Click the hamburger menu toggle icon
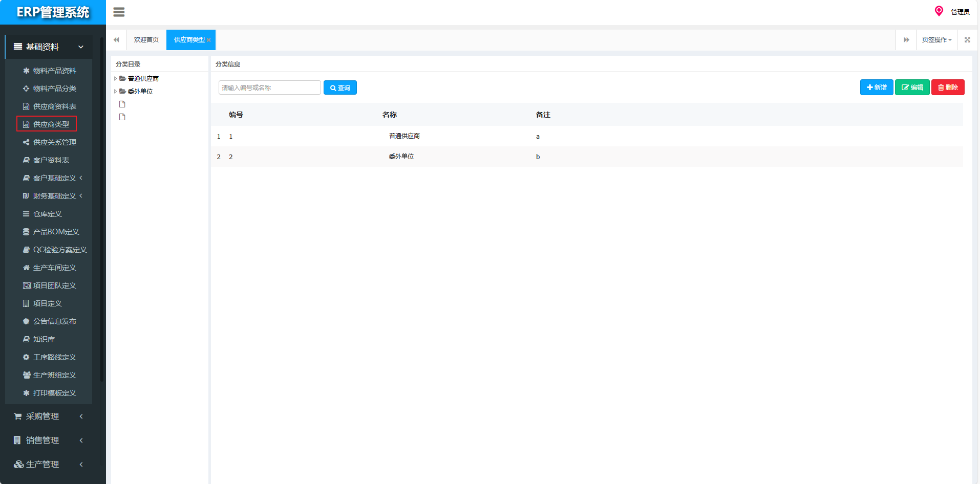 point(119,12)
